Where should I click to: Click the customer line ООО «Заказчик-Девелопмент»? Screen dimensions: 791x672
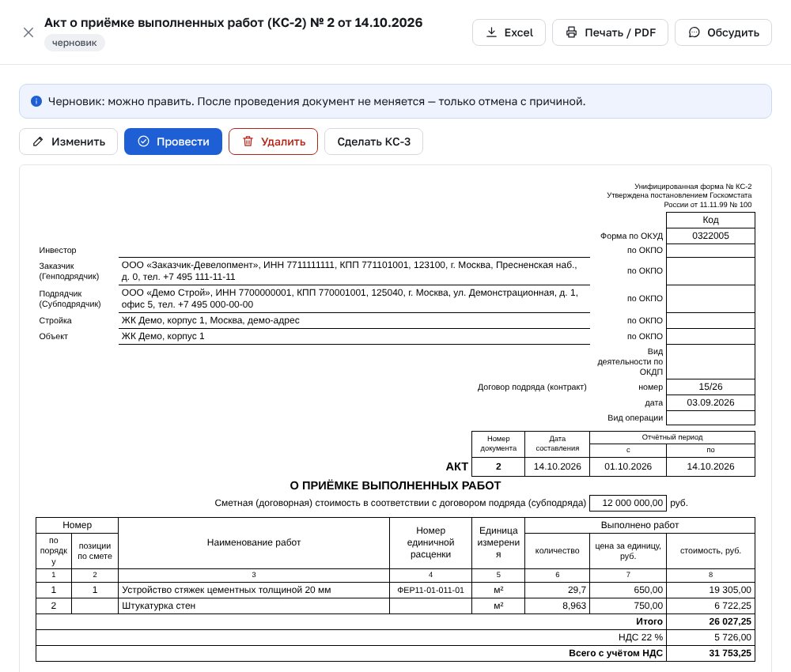(354, 270)
